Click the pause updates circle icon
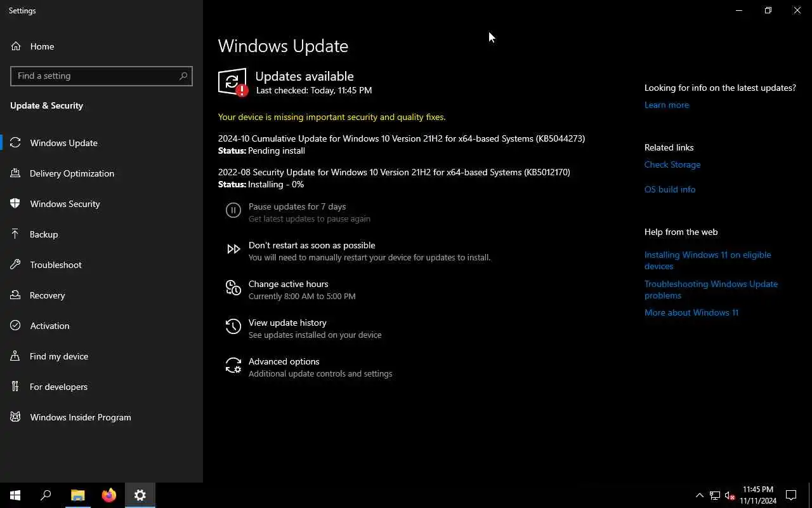This screenshot has height=508, width=812. 233,210
